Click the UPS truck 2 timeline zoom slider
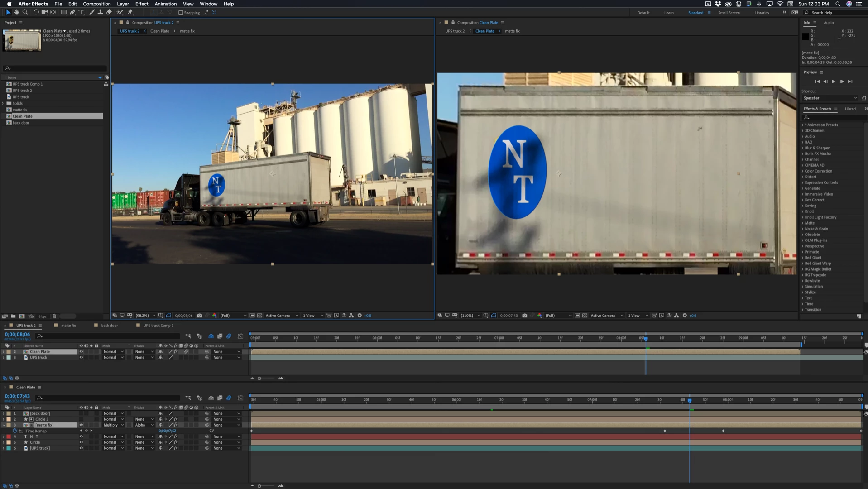This screenshot has height=489, width=868. coord(259,379)
